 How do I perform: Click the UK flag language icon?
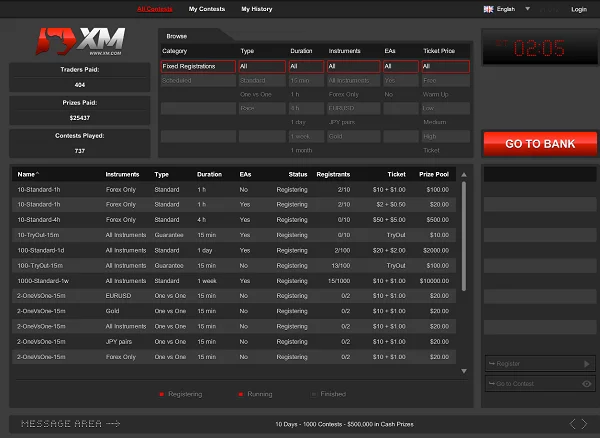(x=488, y=9)
